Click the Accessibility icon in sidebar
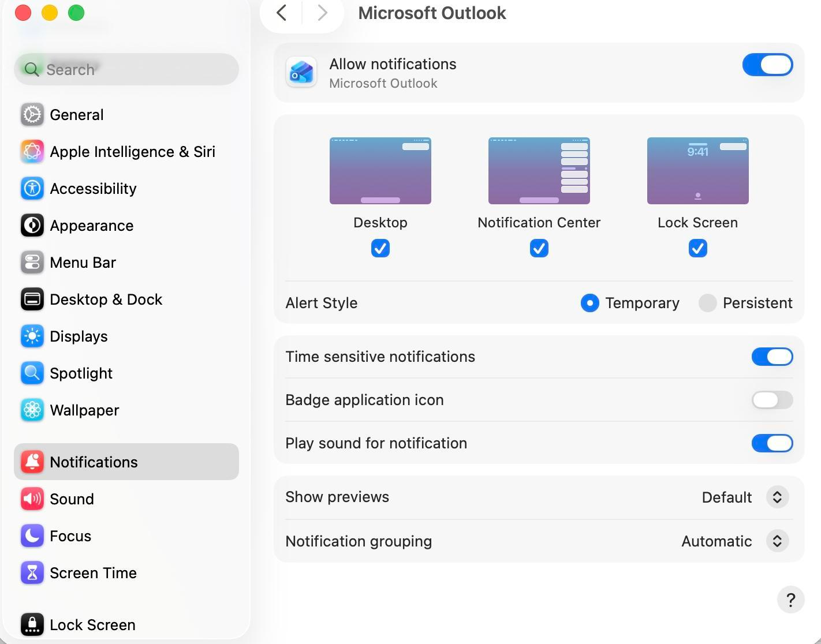Viewport: 821px width, 644px height. pyautogui.click(x=32, y=189)
